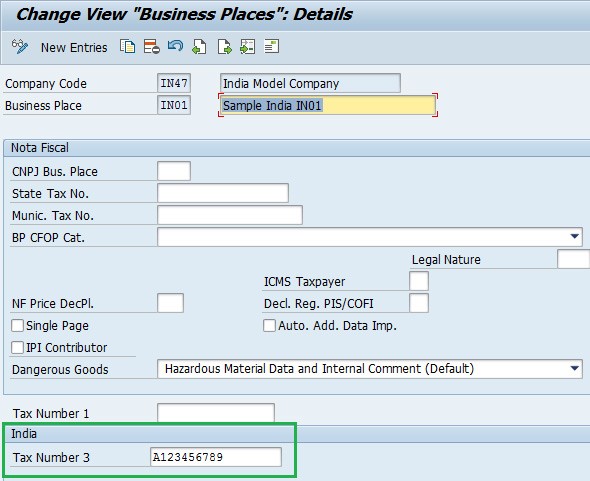
Task: Click the Munic. Tax No. field
Action: pyautogui.click(x=230, y=215)
